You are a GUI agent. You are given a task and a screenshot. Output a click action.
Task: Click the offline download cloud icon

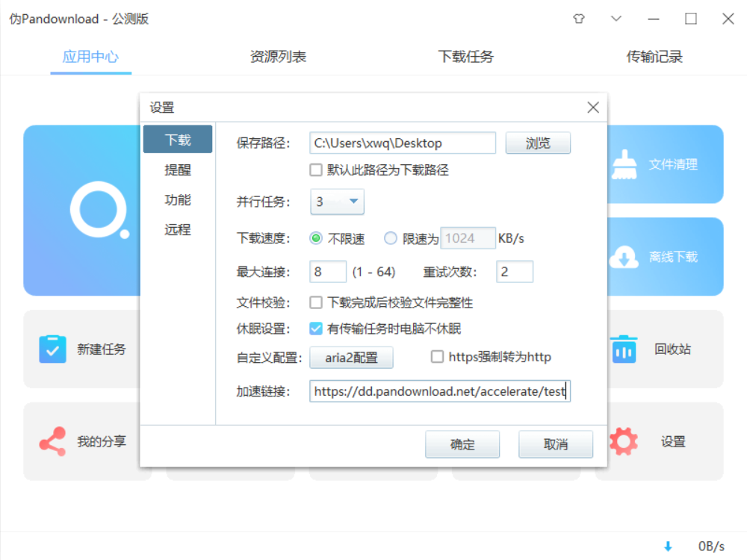(x=624, y=257)
